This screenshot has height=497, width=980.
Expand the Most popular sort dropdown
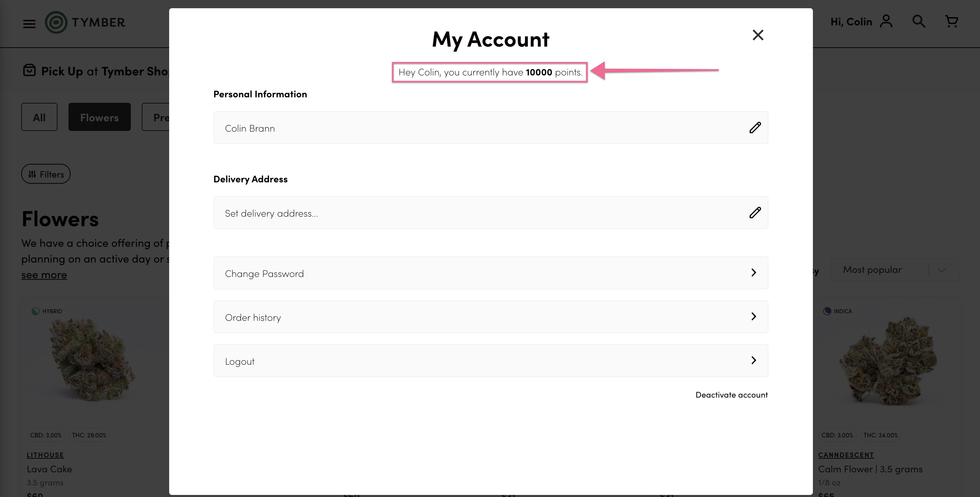click(895, 270)
